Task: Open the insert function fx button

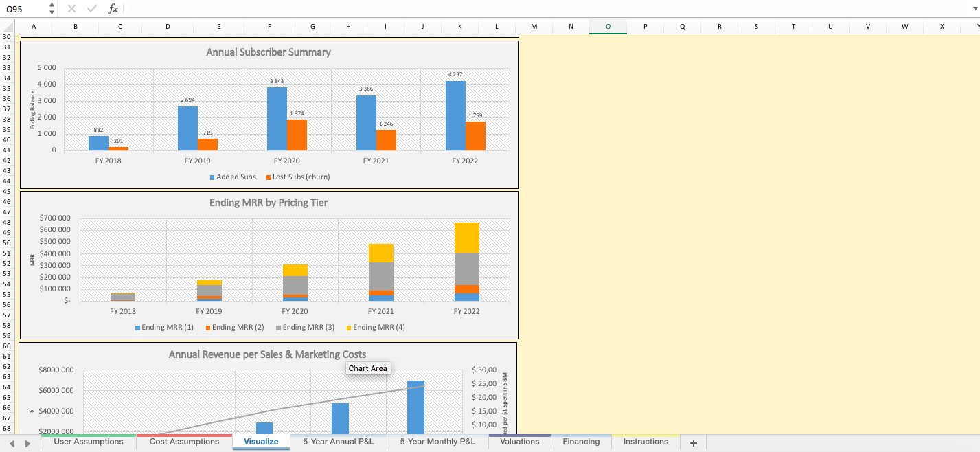Action: tap(113, 9)
